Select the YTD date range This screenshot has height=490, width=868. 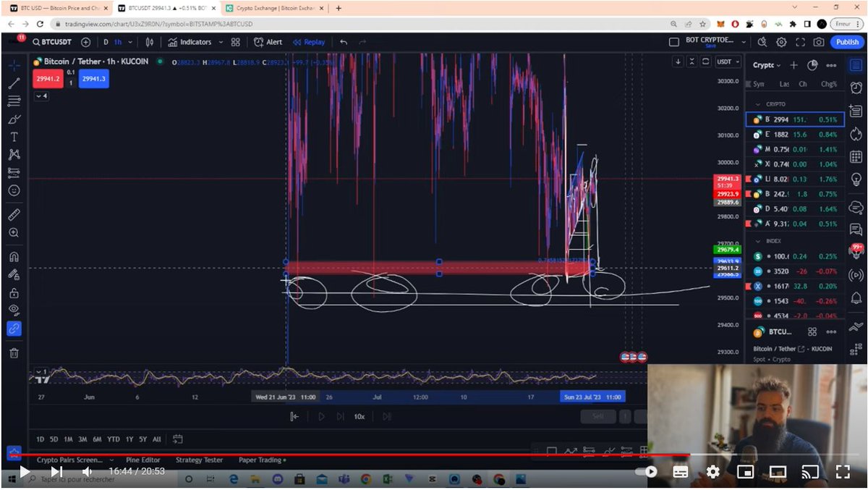(x=114, y=439)
